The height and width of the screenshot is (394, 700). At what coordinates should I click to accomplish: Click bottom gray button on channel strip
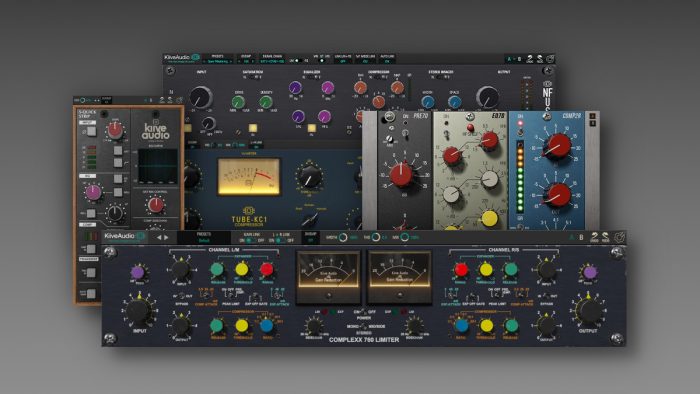91,294
